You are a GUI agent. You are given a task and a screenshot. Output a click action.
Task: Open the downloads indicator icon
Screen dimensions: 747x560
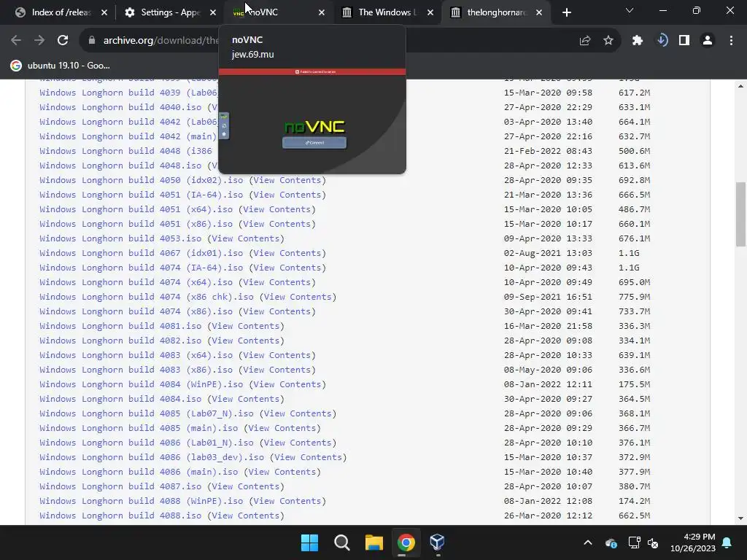[662, 41]
